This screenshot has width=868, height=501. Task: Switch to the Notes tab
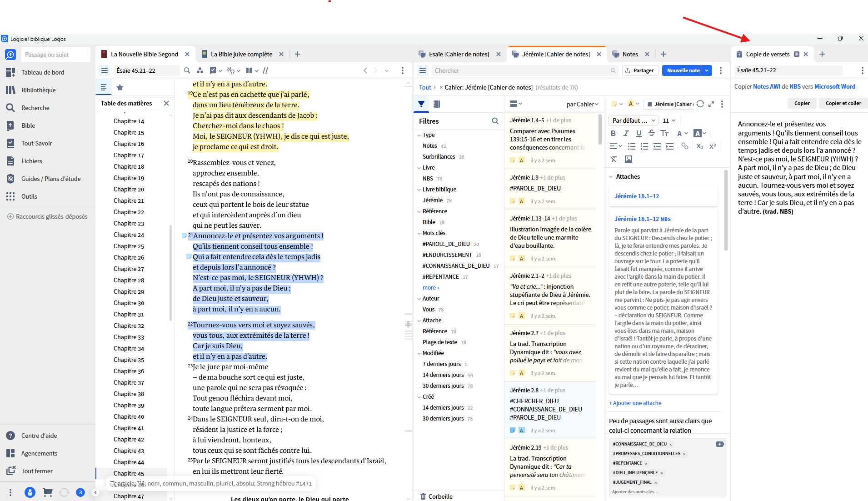[630, 54]
